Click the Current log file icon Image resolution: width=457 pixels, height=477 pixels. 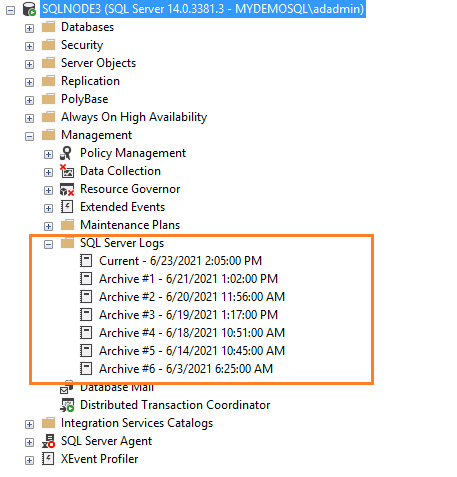click(x=86, y=261)
